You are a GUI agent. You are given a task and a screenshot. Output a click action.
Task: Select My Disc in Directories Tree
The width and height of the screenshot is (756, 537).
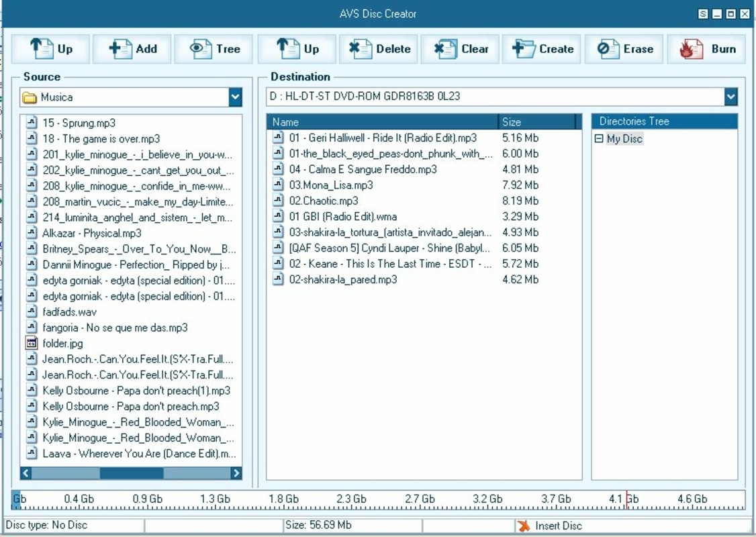624,139
